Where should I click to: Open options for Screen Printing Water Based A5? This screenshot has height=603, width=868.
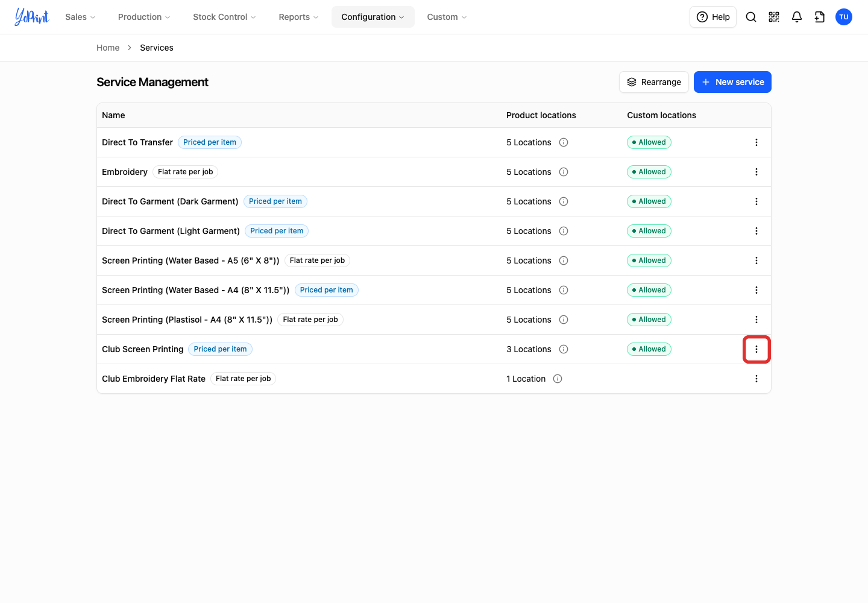coord(756,260)
